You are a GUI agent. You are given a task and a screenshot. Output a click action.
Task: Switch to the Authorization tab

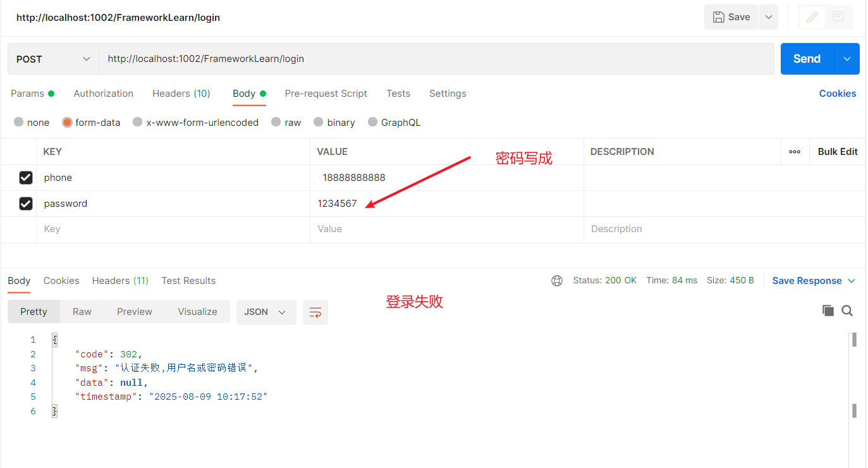(x=103, y=94)
